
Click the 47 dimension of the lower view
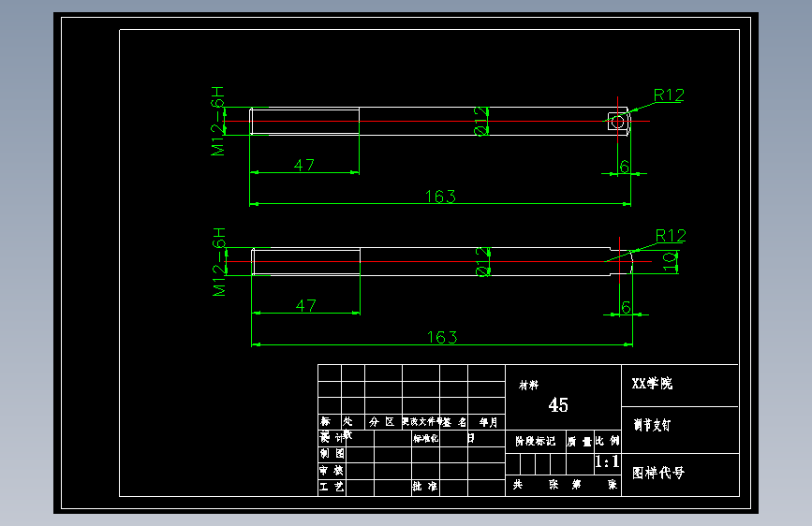pos(306,305)
